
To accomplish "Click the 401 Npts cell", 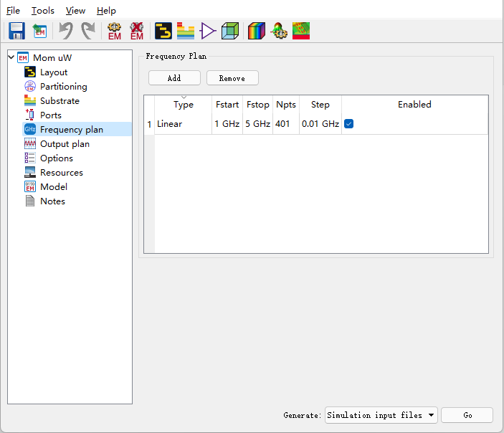I will pyautogui.click(x=286, y=124).
